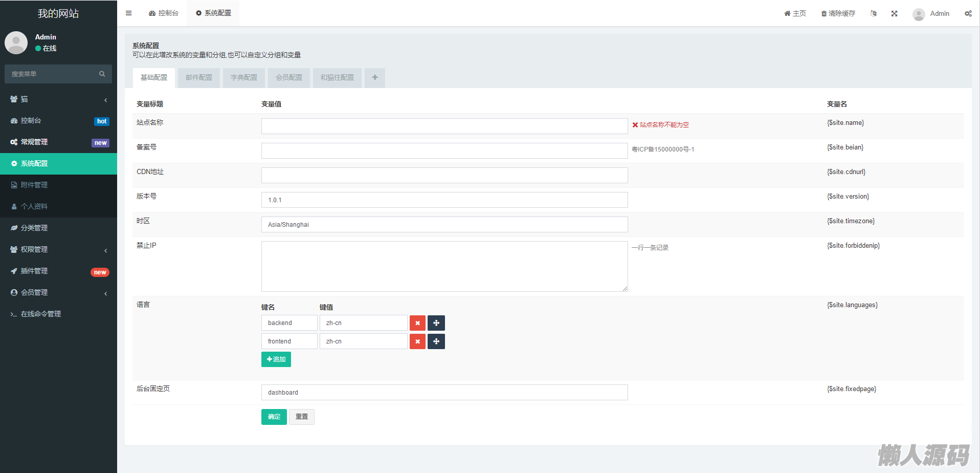Image resolution: width=980 pixels, height=473 pixels.
Task: Delete the frontend language row
Action: pyautogui.click(x=417, y=341)
